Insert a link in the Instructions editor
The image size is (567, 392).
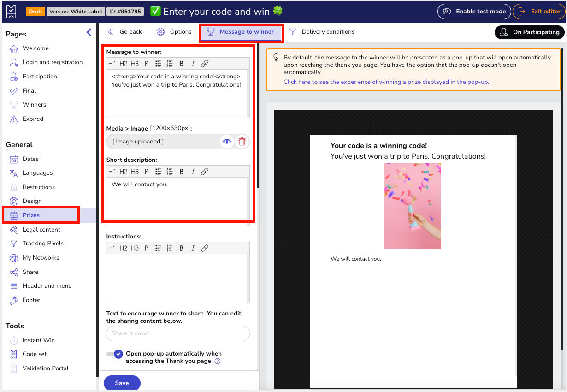(x=205, y=248)
